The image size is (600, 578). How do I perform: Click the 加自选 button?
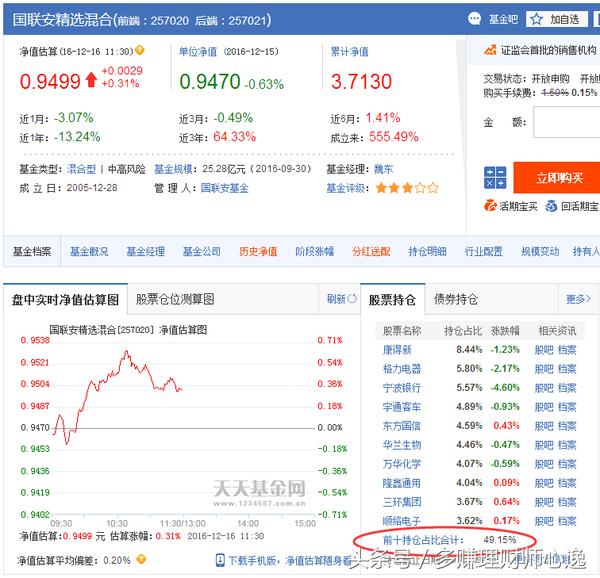coord(557,19)
